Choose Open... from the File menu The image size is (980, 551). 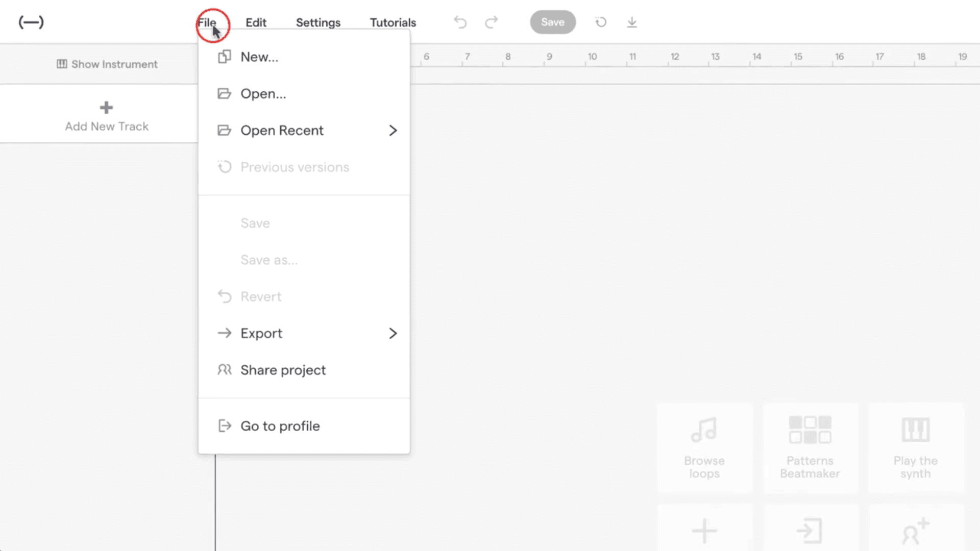[304, 93]
